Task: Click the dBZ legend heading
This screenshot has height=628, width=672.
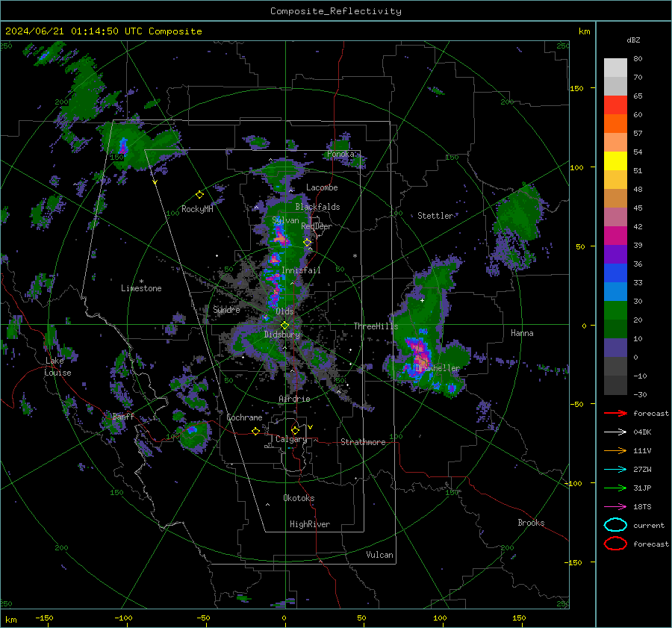Action: tap(633, 40)
